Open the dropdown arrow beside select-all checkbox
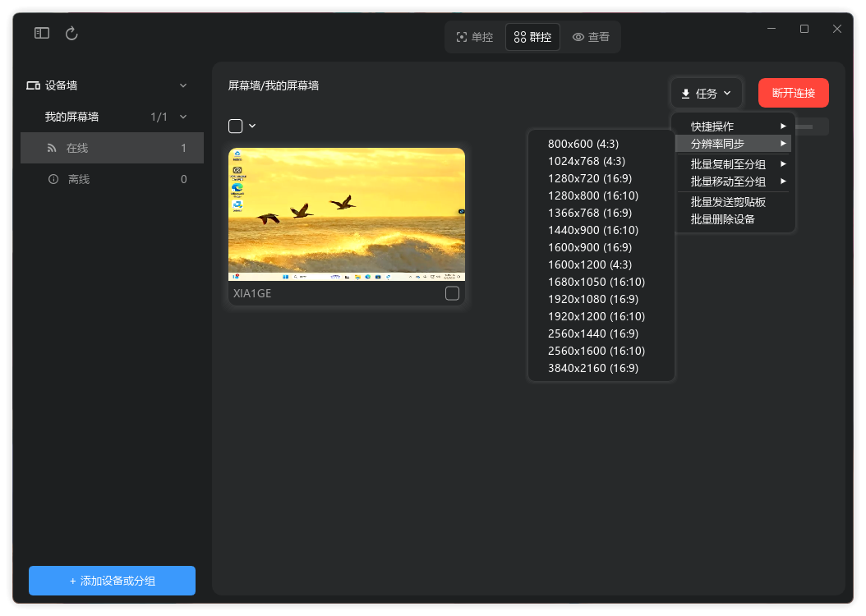 tap(252, 126)
